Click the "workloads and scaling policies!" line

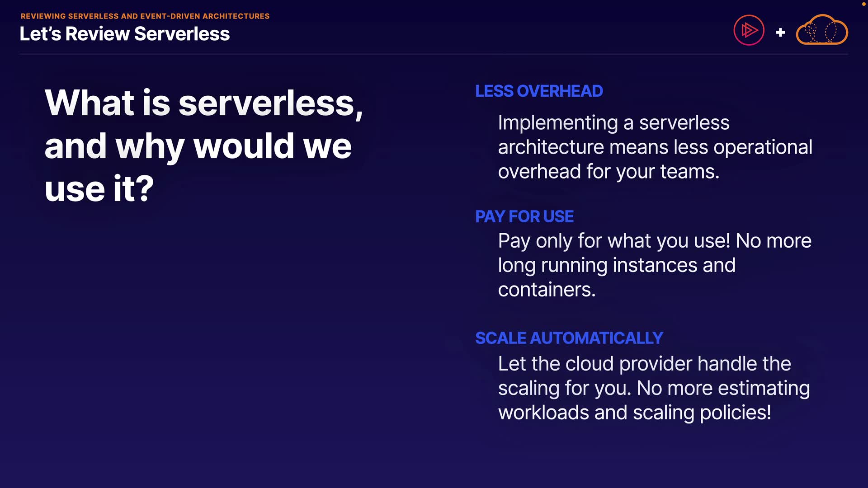[x=634, y=413]
